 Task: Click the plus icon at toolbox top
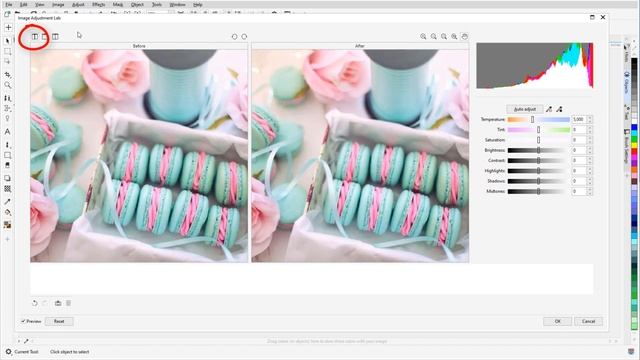8,27
